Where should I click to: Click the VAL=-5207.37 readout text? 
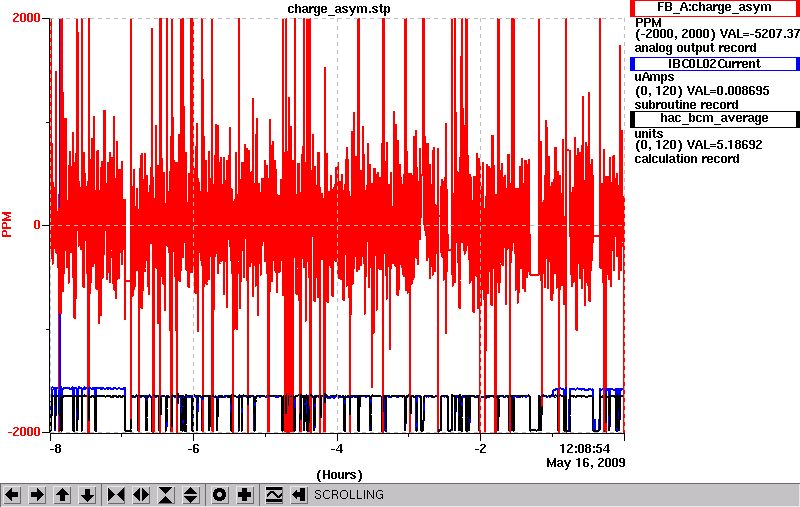[x=759, y=34]
